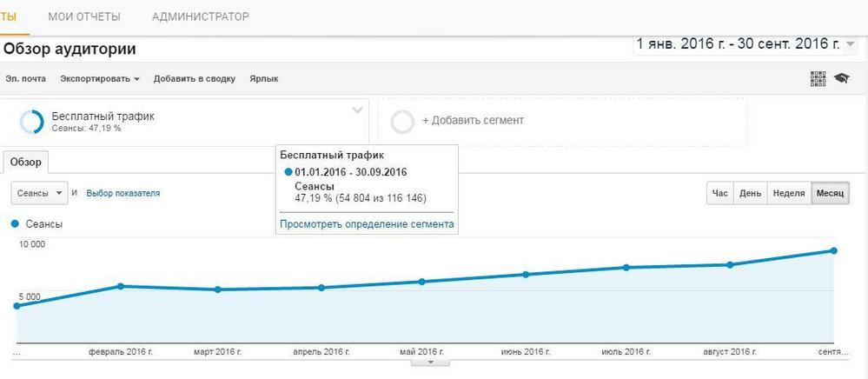Click the tooltip date 01.01.2016 - 30.09.2016

pos(351,172)
